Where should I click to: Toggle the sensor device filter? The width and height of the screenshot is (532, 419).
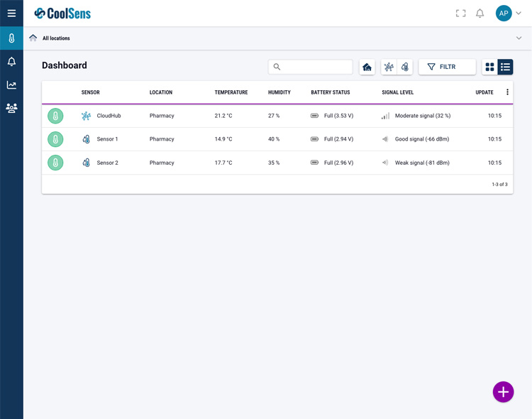click(405, 67)
